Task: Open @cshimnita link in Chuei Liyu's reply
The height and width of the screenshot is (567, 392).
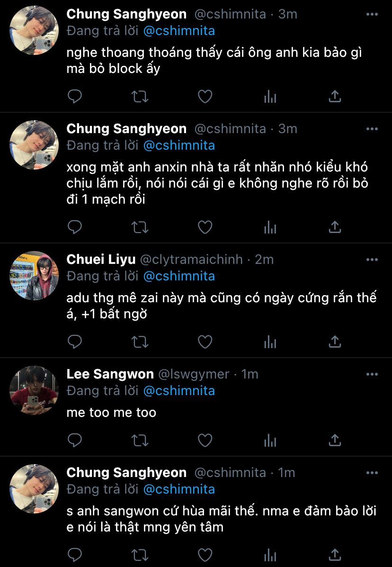Action: click(x=179, y=276)
